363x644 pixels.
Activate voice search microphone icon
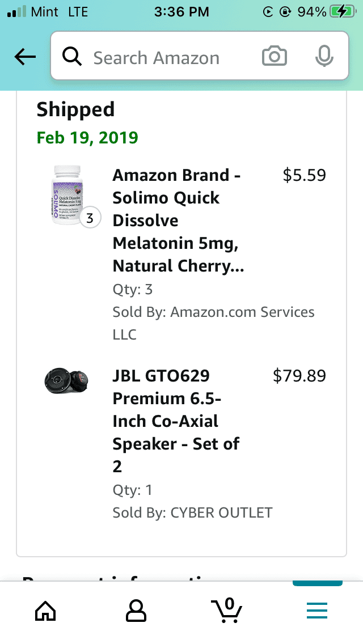click(x=324, y=56)
